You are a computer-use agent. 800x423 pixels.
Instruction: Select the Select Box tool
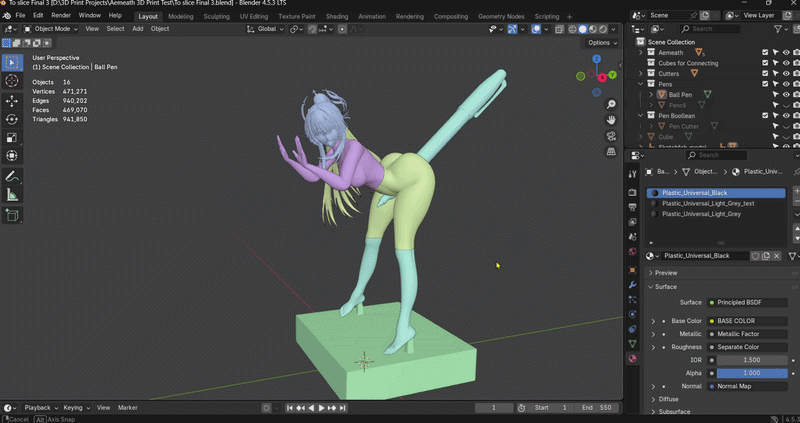[x=12, y=63]
